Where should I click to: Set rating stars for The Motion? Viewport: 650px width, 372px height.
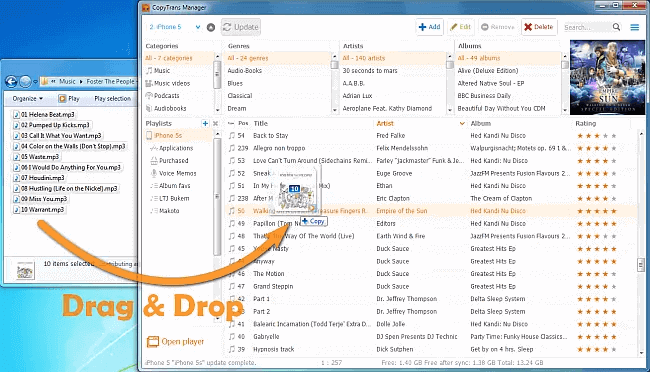597,274
